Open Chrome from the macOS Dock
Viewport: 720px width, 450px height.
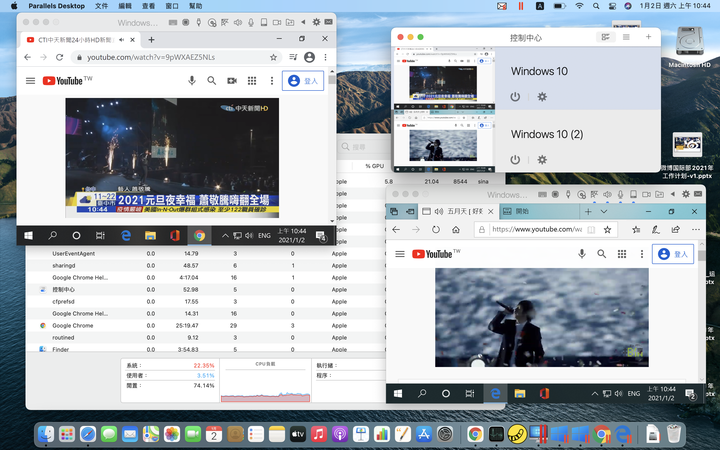(475, 434)
